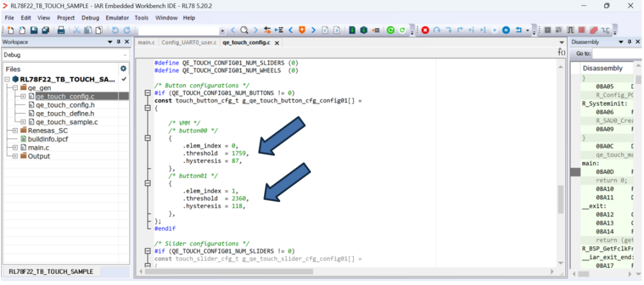Viewport: 644px width, 285px height.
Task: Open the workspace Files settings gear
Action: click(x=123, y=69)
